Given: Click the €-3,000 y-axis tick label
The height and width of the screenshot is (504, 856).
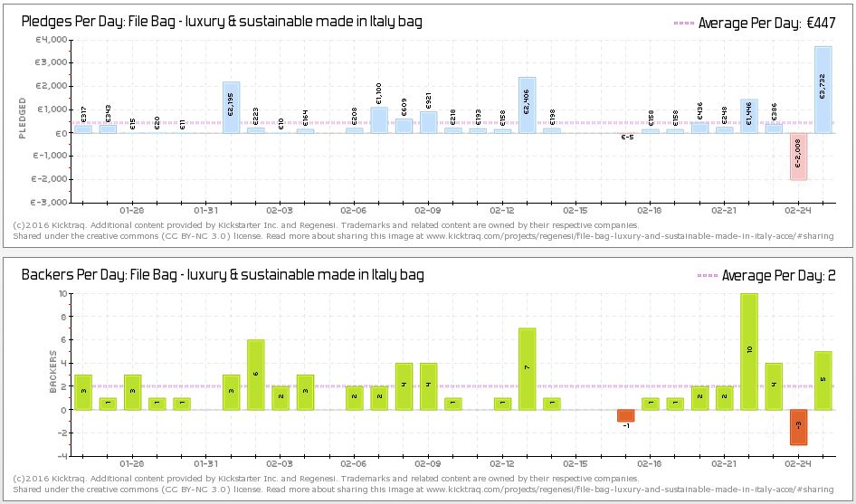Looking at the screenshot, I should coord(50,203).
